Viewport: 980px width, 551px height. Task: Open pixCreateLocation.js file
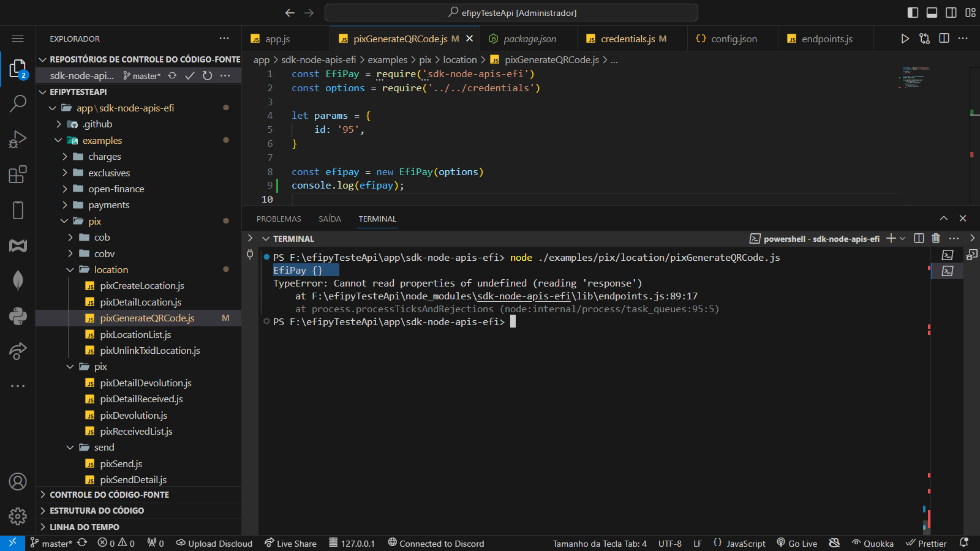point(142,286)
